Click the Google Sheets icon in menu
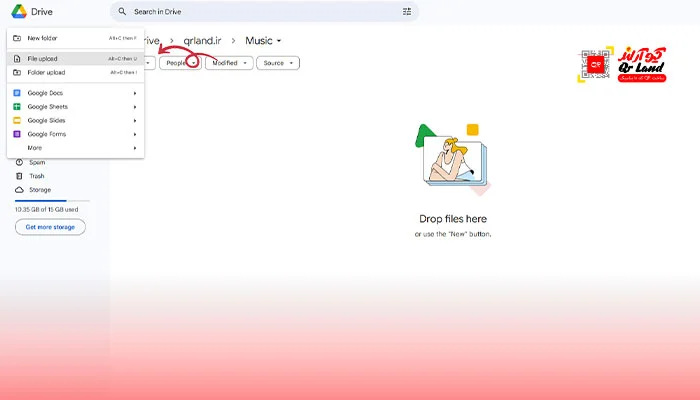 (17, 106)
